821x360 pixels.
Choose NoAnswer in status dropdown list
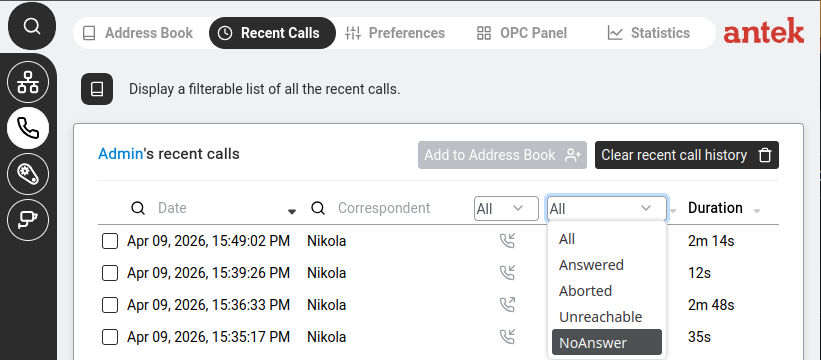(607, 342)
